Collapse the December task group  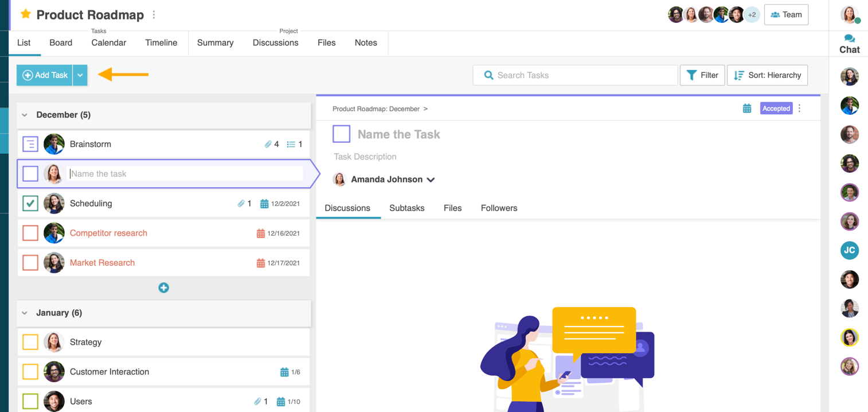[x=25, y=115]
